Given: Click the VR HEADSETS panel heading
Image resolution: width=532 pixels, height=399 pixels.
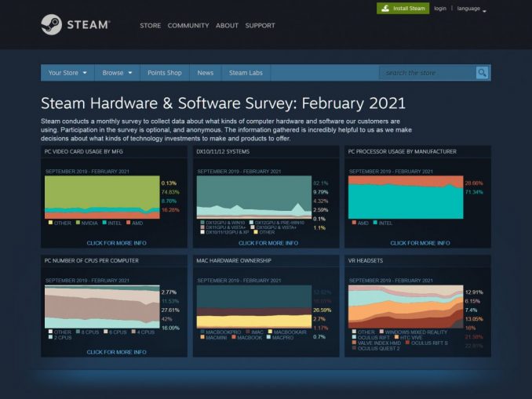Looking at the screenshot, I should coord(366,261).
